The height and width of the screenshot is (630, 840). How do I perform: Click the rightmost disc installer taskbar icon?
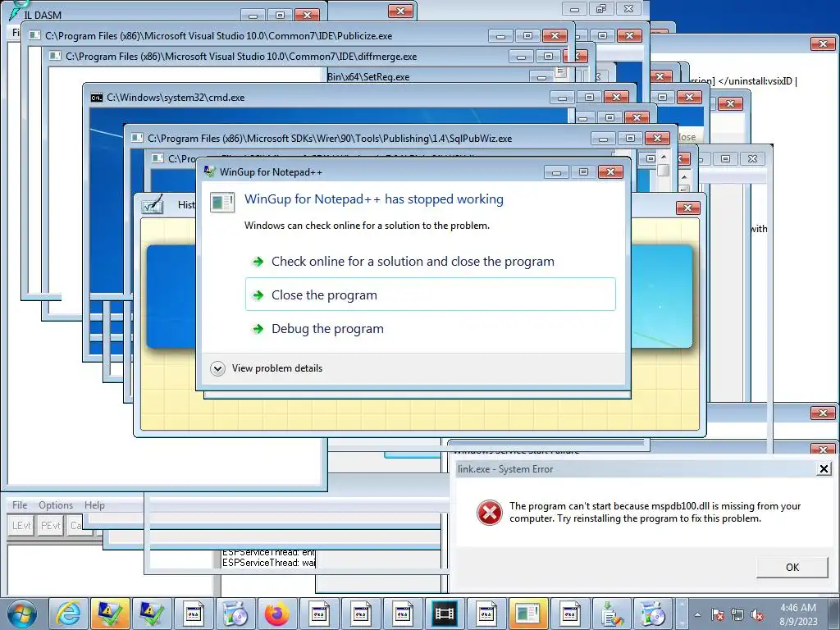point(653,614)
